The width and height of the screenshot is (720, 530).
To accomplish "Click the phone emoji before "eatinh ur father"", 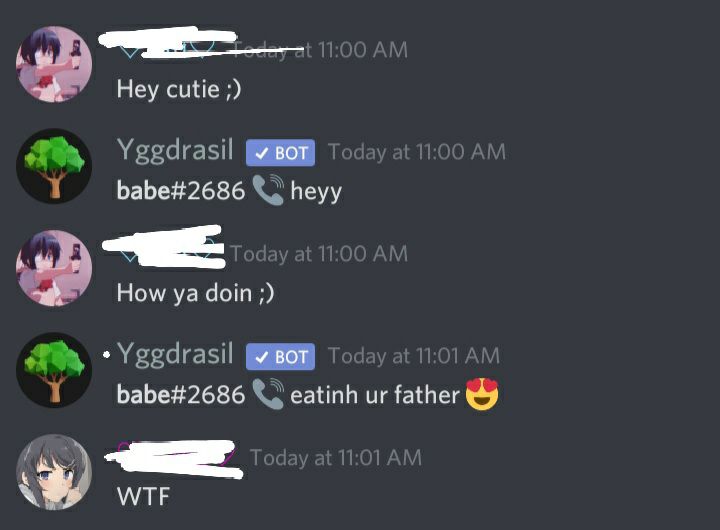I will tap(269, 394).
